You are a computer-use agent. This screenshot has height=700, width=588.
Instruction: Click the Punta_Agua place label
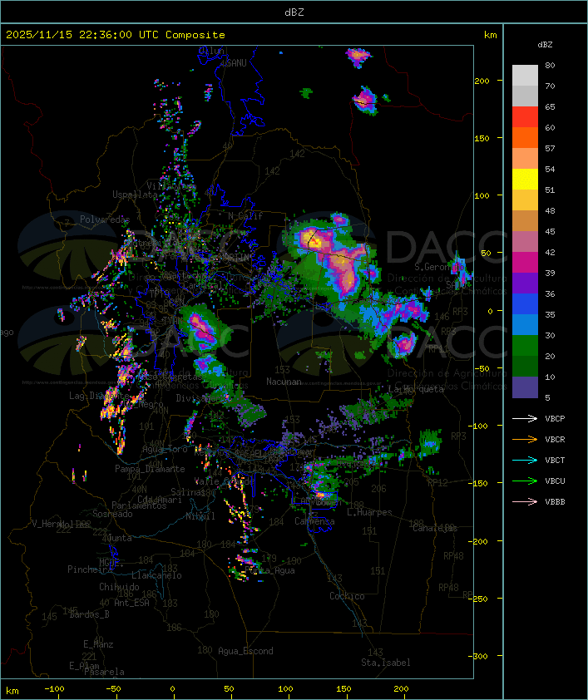tap(270, 570)
